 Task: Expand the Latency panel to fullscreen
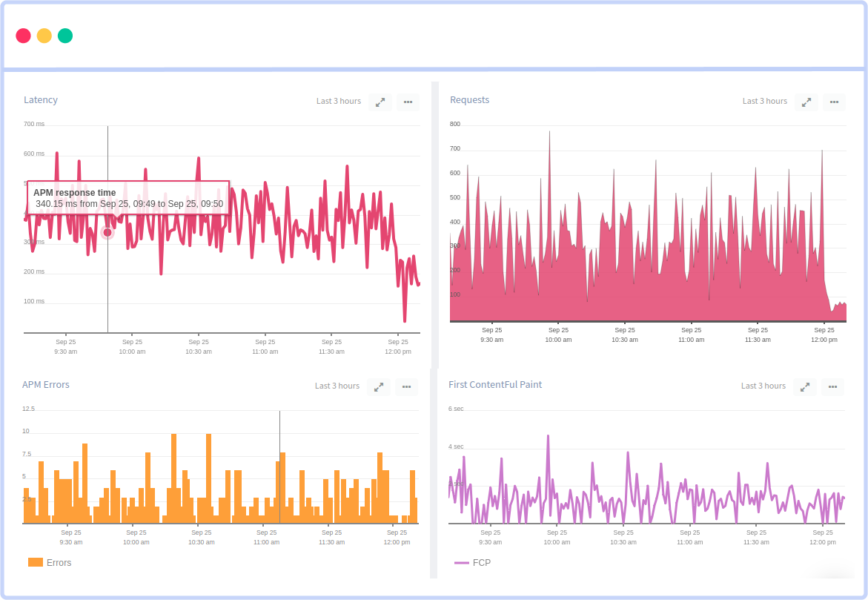point(380,102)
